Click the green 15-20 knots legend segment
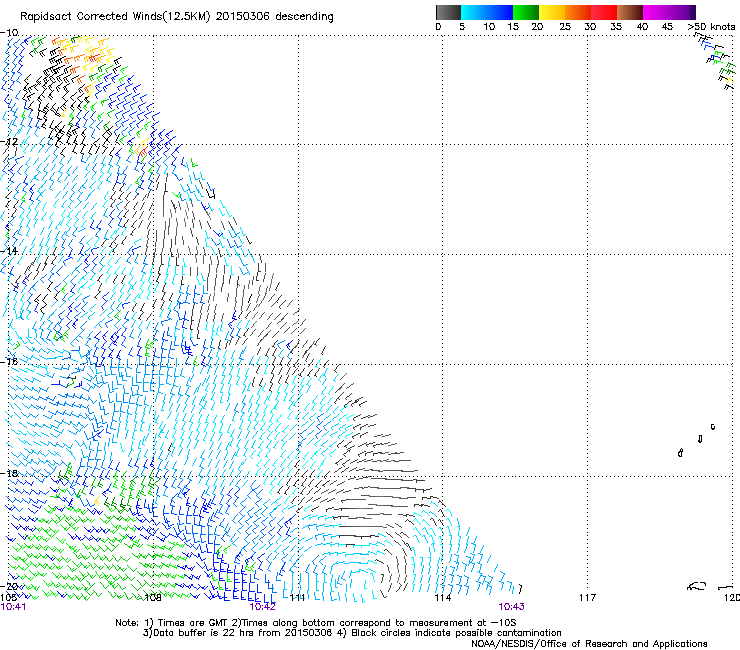This screenshot has width=740, height=650. click(x=526, y=12)
